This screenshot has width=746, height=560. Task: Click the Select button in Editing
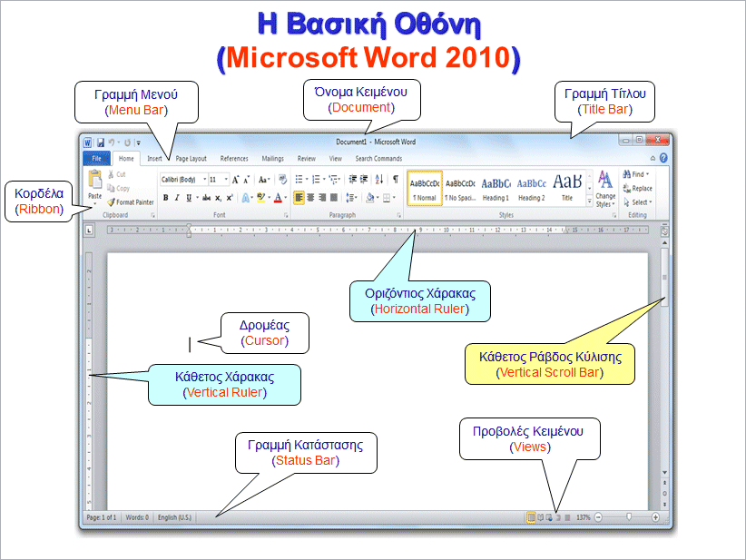637,202
